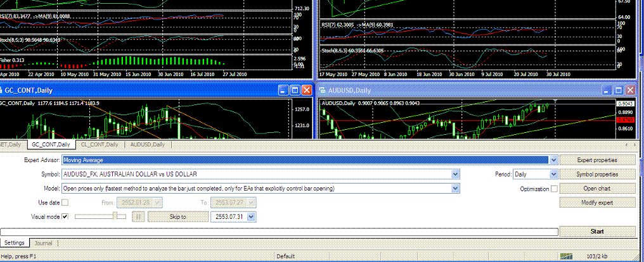Tick the Use date checkbox
Screen dimensions: 644x262
point(65,202)
